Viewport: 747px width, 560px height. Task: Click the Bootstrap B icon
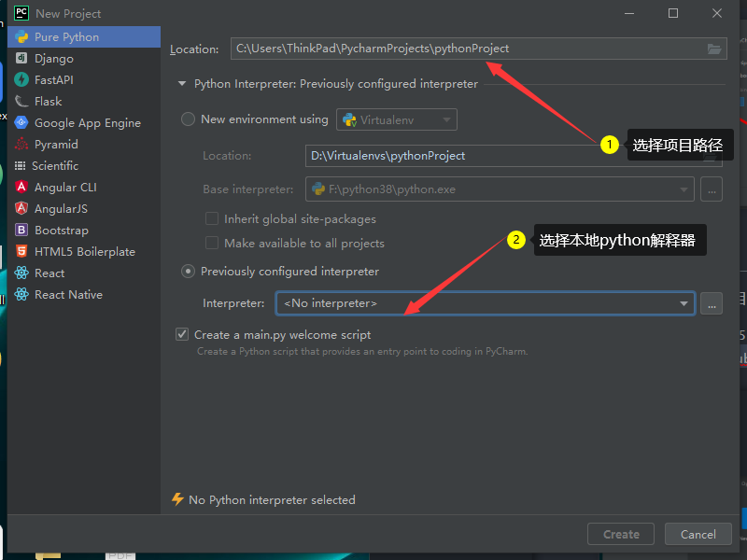[21, 230]
